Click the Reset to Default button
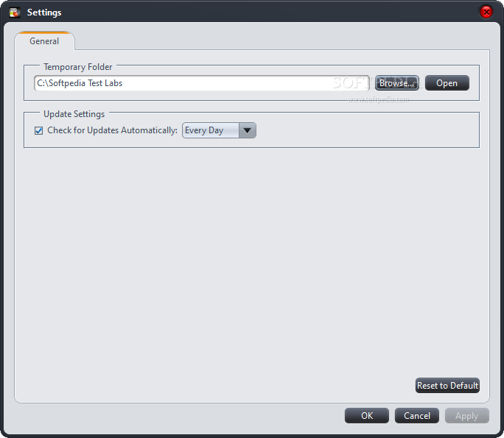This screenshot has height=438, width=504. point(447,385)
